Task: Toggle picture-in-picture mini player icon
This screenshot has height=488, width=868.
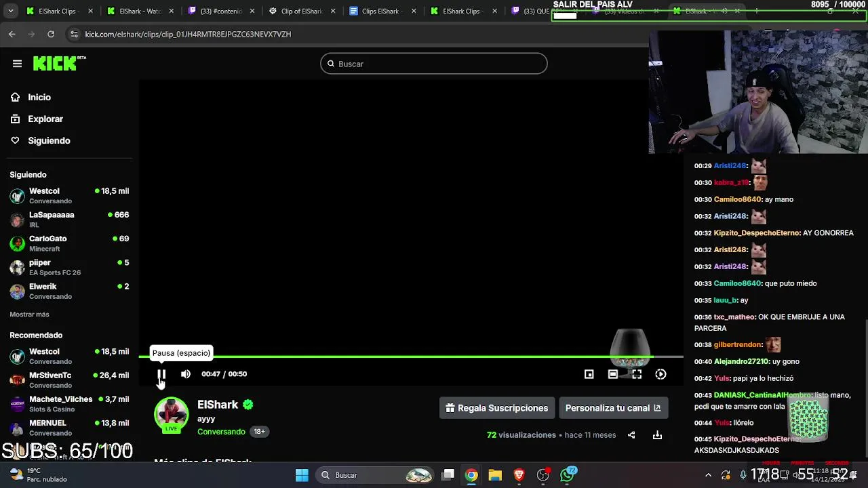Action: (589, 374)
